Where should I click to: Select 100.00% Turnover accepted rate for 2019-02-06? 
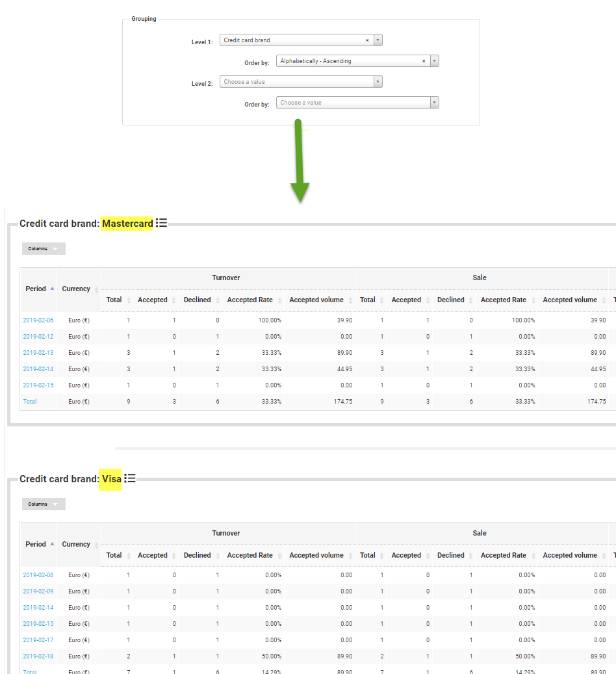(270, 320)
